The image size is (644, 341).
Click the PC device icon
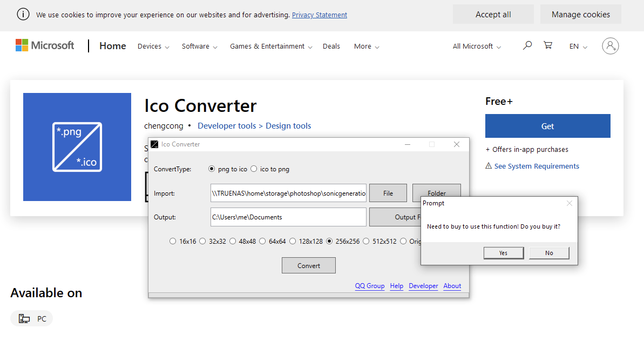pos(24,319)
